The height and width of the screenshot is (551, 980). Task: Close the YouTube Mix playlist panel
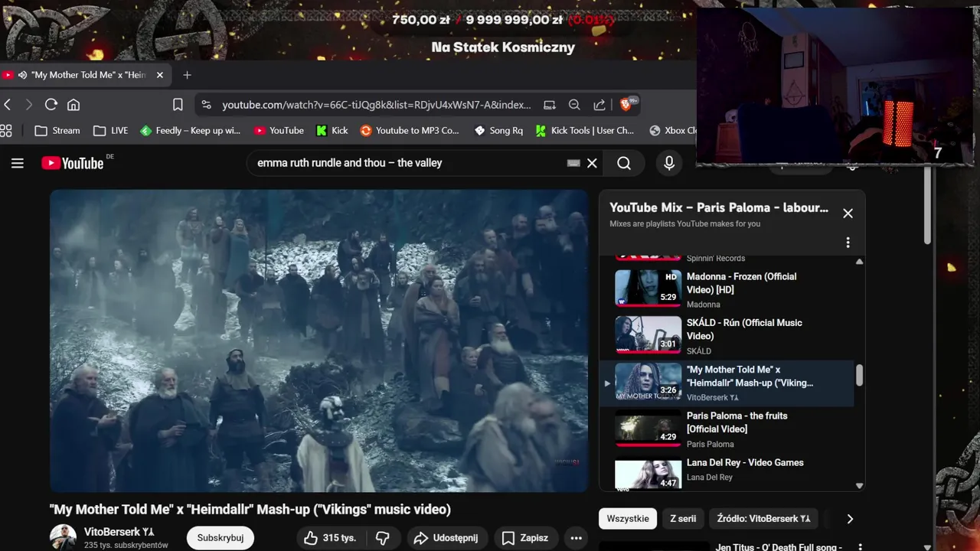click(x=848, y=214)
